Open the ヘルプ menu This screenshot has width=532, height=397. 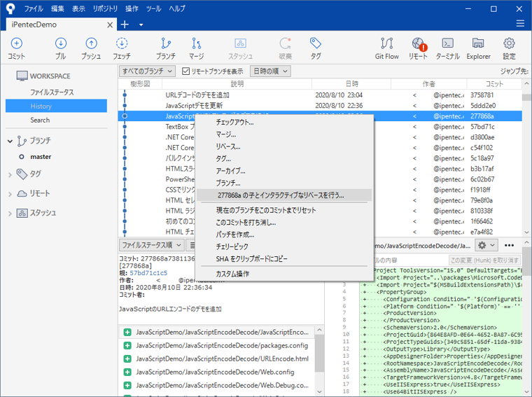177,8
